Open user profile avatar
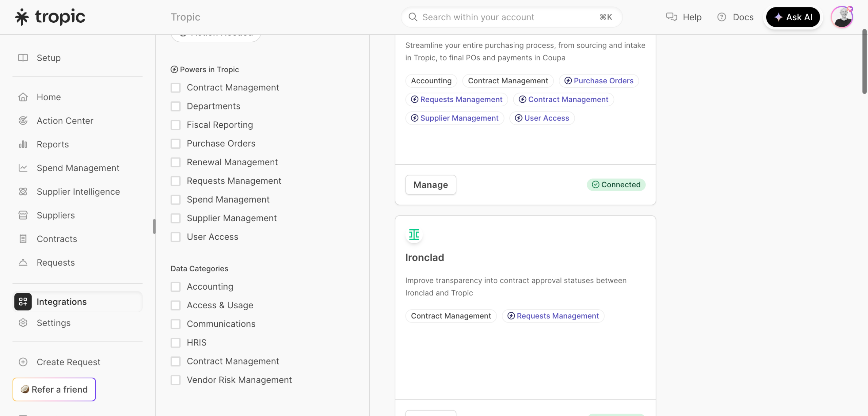This screenshot has width=868, height=416. 842,17
